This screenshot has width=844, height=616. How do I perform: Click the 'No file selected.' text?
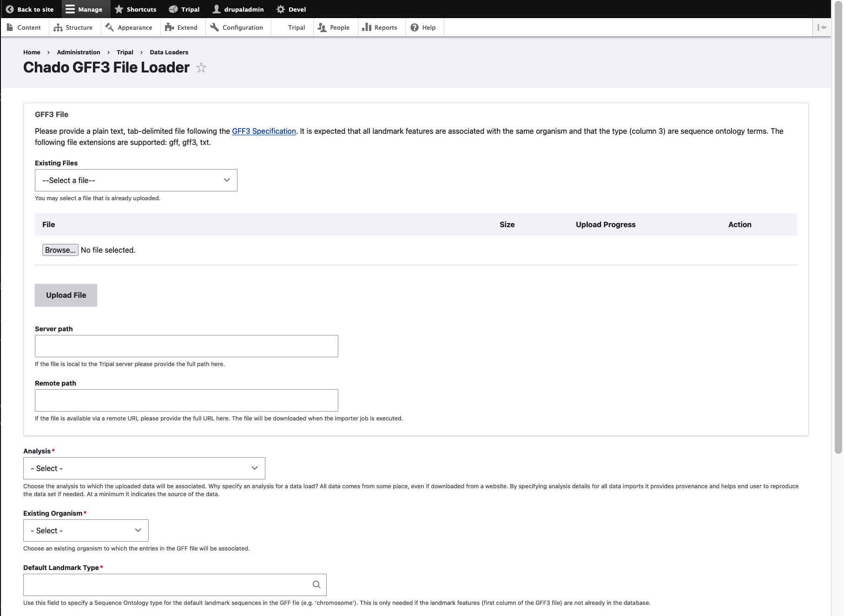point(108,250)
